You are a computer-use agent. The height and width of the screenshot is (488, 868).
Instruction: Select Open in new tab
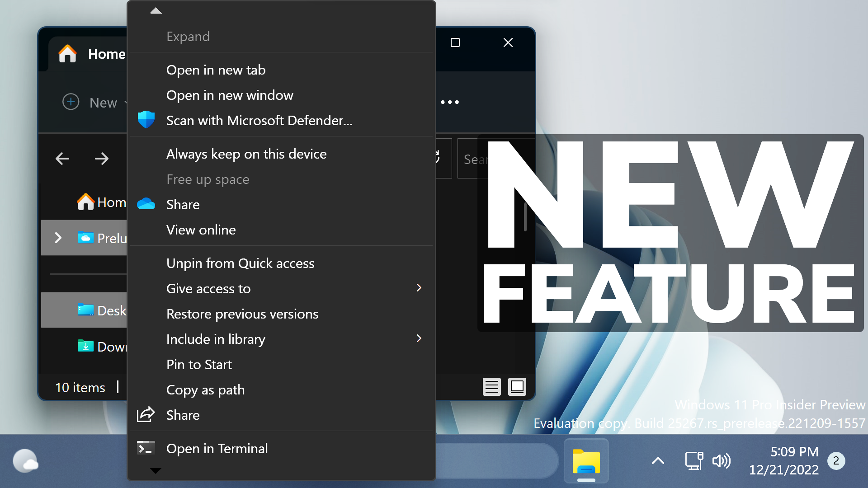[x=216, y=70]
